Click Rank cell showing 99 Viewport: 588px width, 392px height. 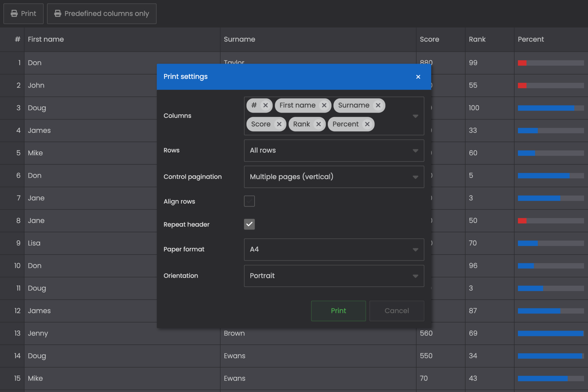pos(490,63)
